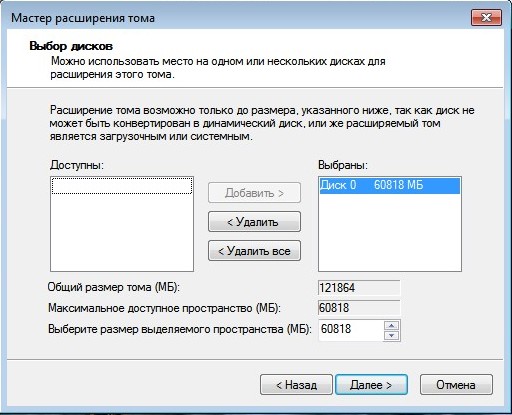Screen dimensions: 512x415
Task: Go back with the < Назад button
Action: point(296,385)
